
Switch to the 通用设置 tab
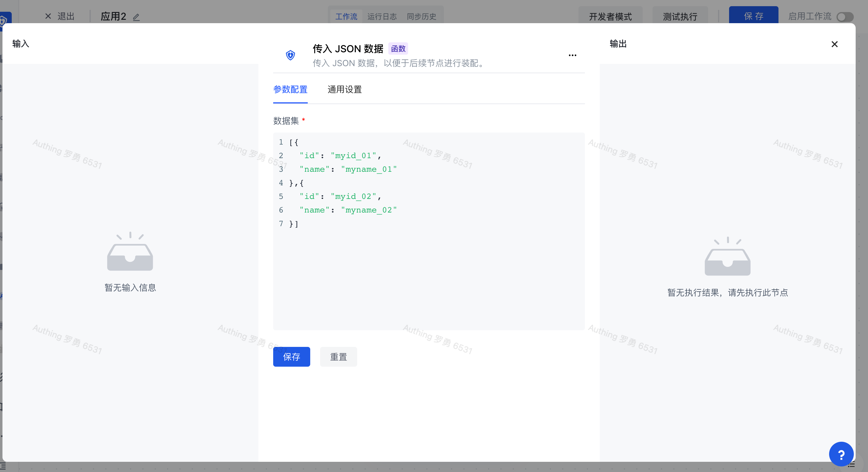[x=344, y=89]
